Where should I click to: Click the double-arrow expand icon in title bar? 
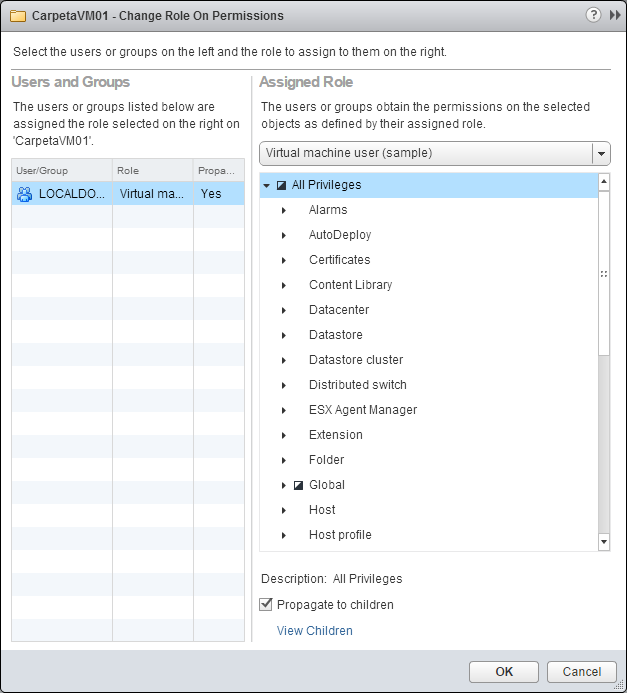(x=614, y=15)
